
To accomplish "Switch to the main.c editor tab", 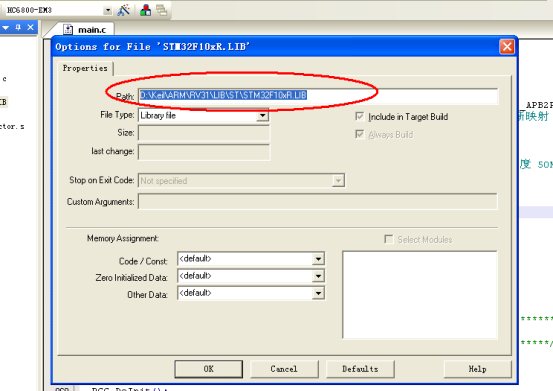I will (85, 30).
